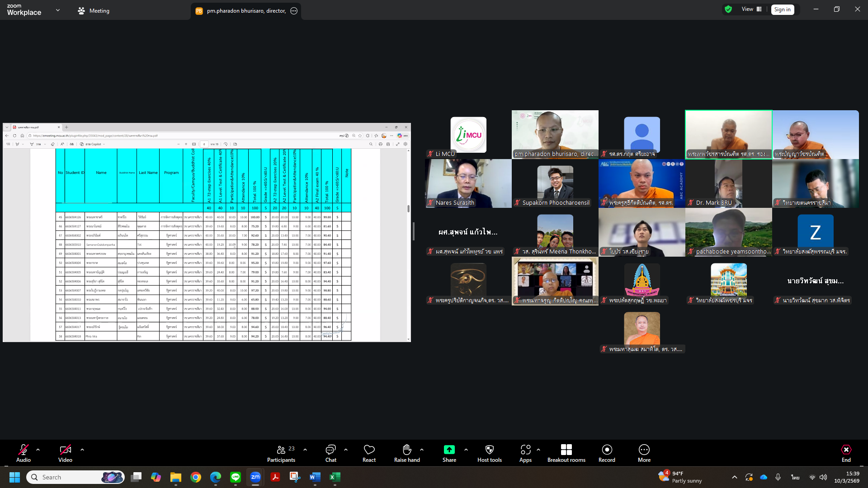Open the More options menu
The width and height of the screenshot is (868, 488).
(644, 453)
